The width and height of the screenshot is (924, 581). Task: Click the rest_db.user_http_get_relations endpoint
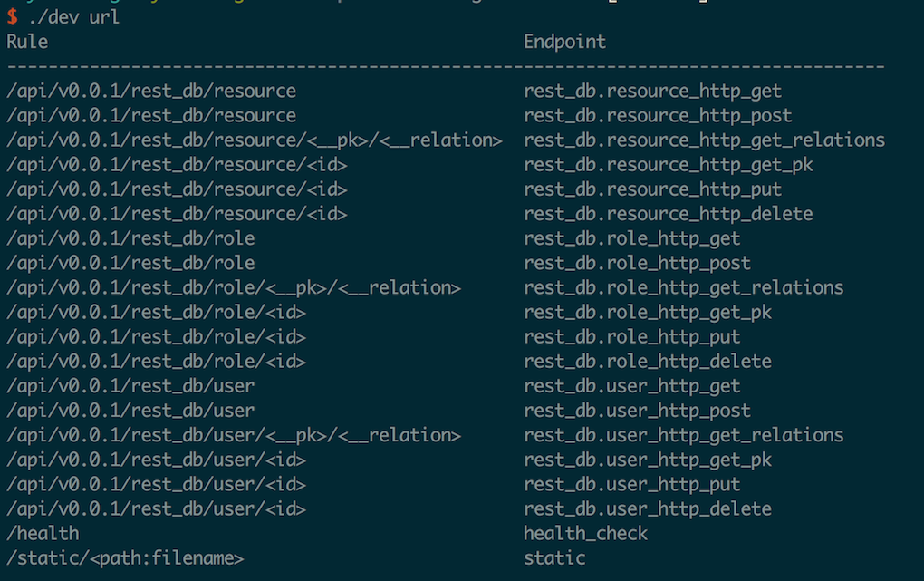[x=683, y=435]
